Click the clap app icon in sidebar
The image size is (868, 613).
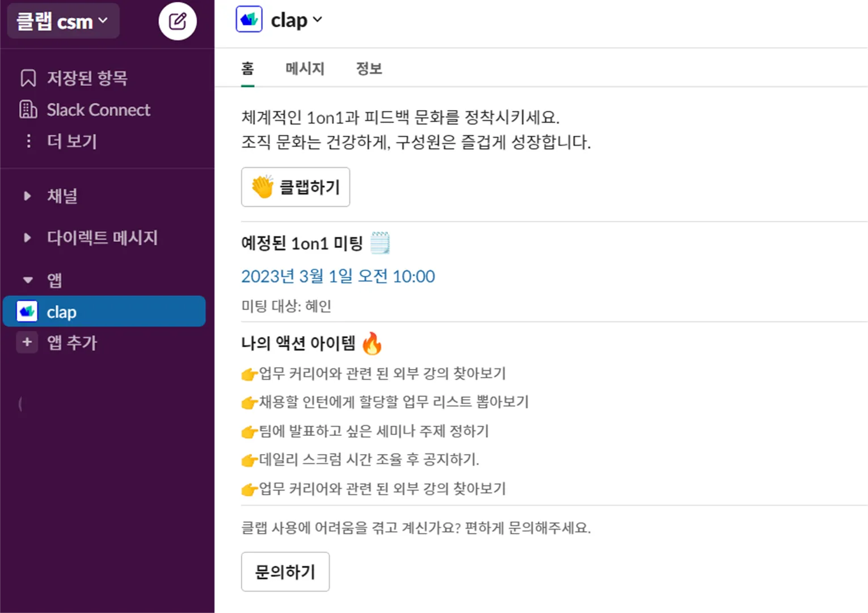(27, 312)
